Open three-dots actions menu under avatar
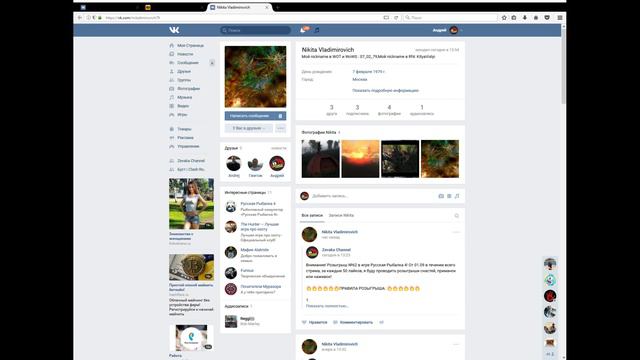 (x=280, y=128)
